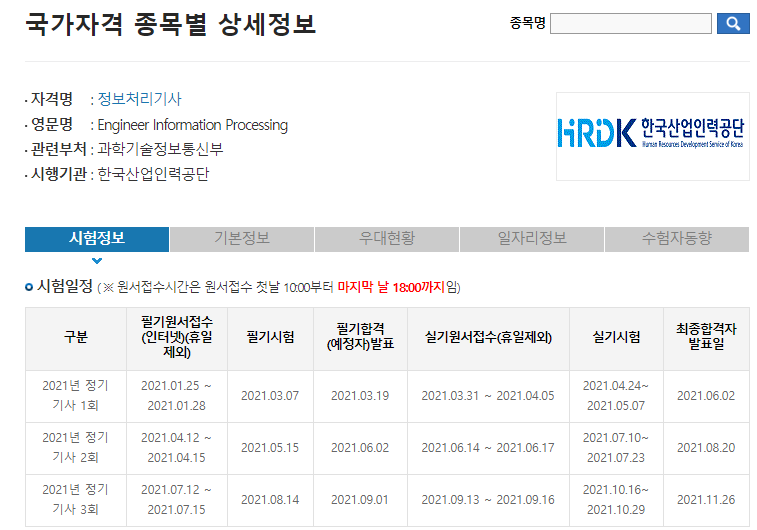Viewport: 757px width, 530px height.
Task: Click the 최종합격자 발표일 column header
Action: [706, 337]
